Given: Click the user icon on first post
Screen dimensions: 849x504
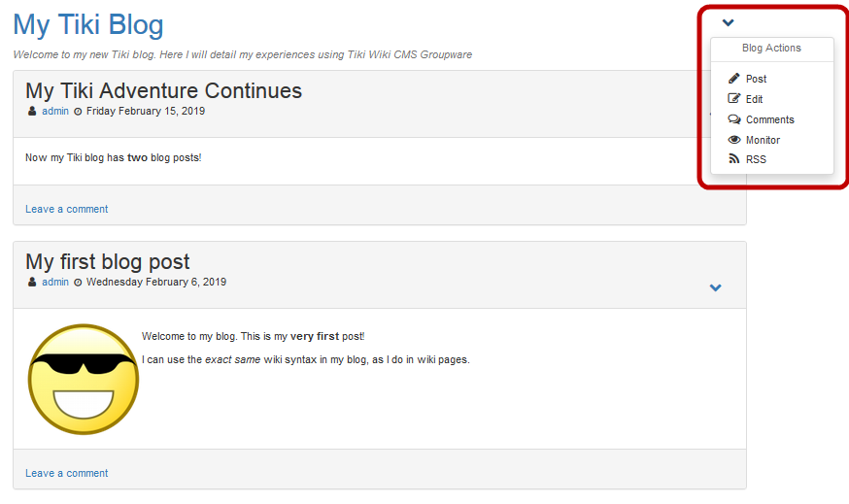Looking at the screenshot, I should 32,111.
